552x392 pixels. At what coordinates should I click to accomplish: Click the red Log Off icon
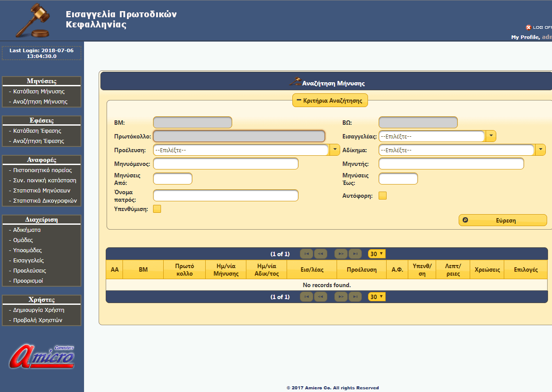528,27
